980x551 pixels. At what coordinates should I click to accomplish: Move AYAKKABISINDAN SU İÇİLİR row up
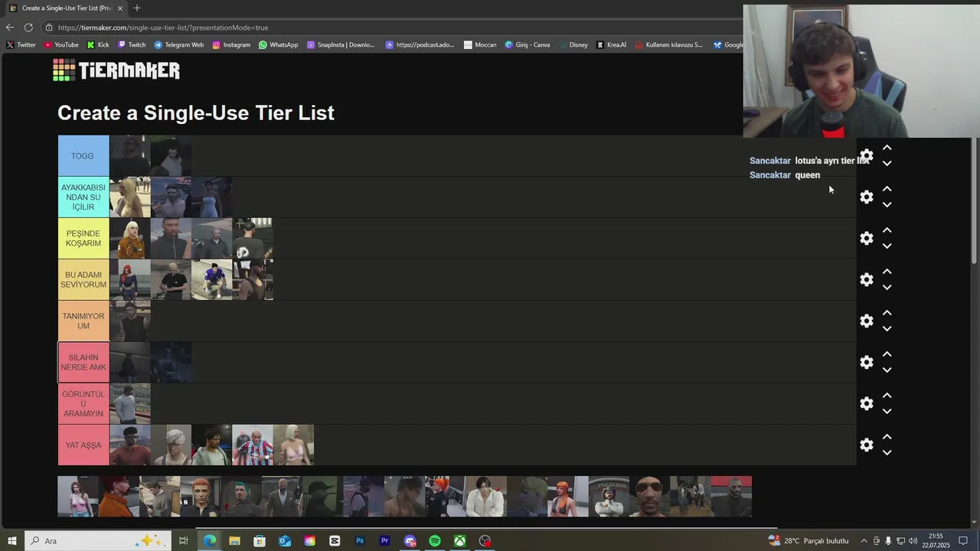tap(887, 188)
